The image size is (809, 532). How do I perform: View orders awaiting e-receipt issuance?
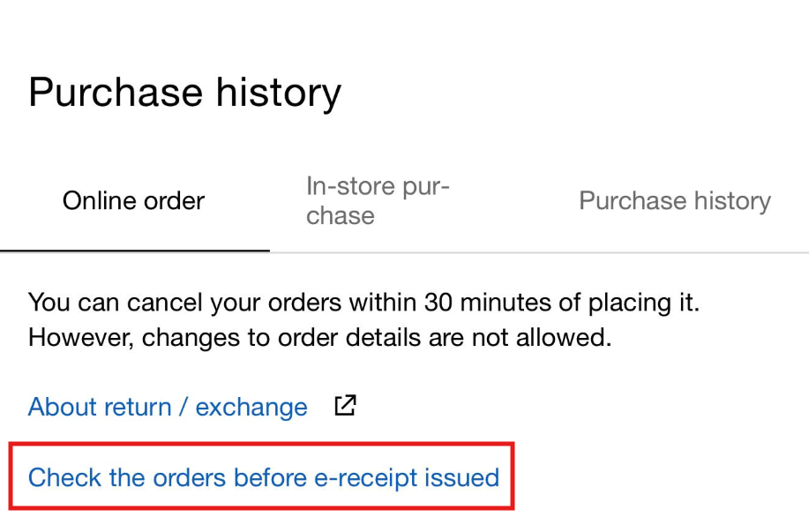(x=263, y=478)
